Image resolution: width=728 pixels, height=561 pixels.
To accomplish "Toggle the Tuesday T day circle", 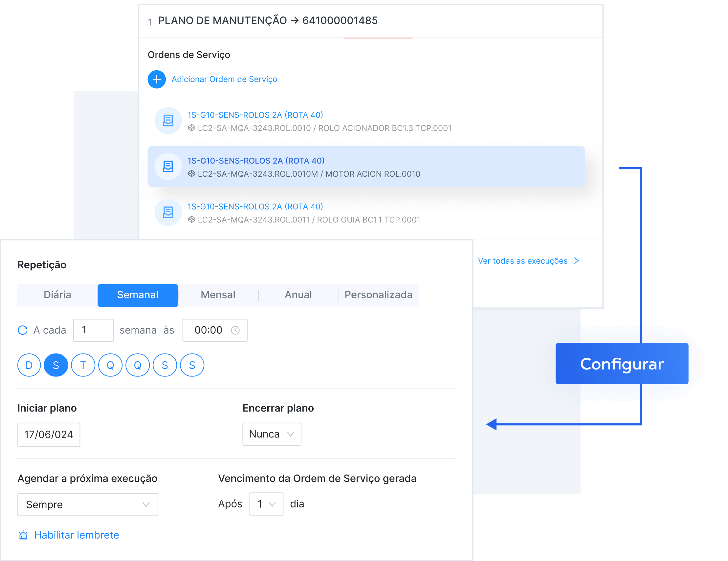I will tap(83, 365).
